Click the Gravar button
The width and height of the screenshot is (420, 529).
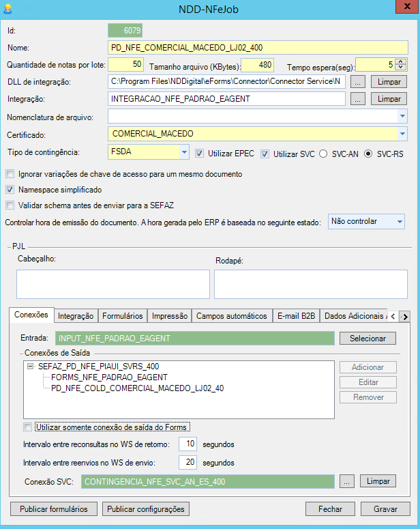tap(385, 509)
